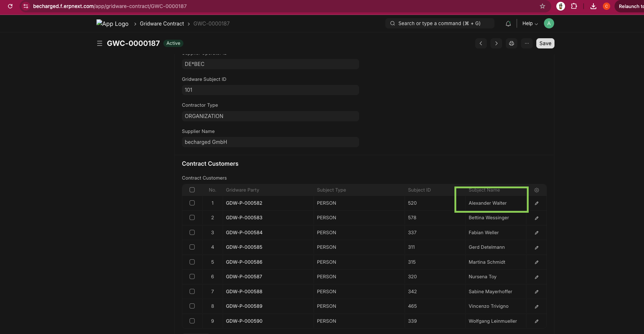The height and width of the screenshot is (334, 644).
Task: Focus the search or command bar
Action: (440, 23)
